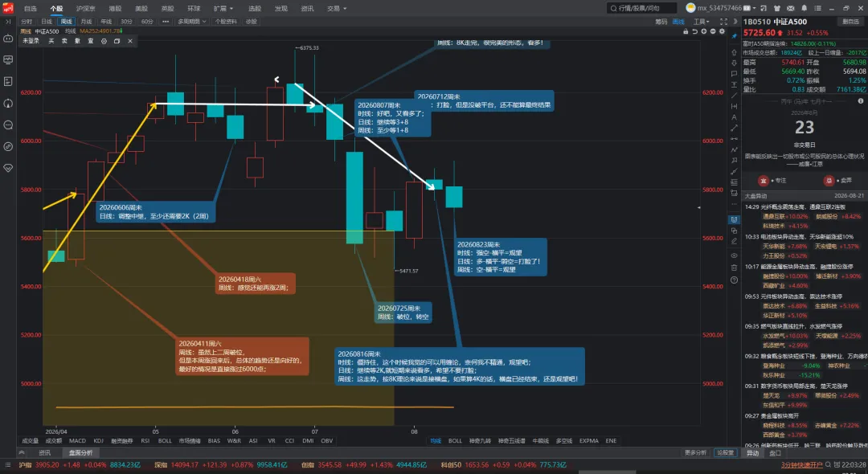
Task: Click the 删自选 remove-from-watchlist button
Action: click(x=850, y=22)
